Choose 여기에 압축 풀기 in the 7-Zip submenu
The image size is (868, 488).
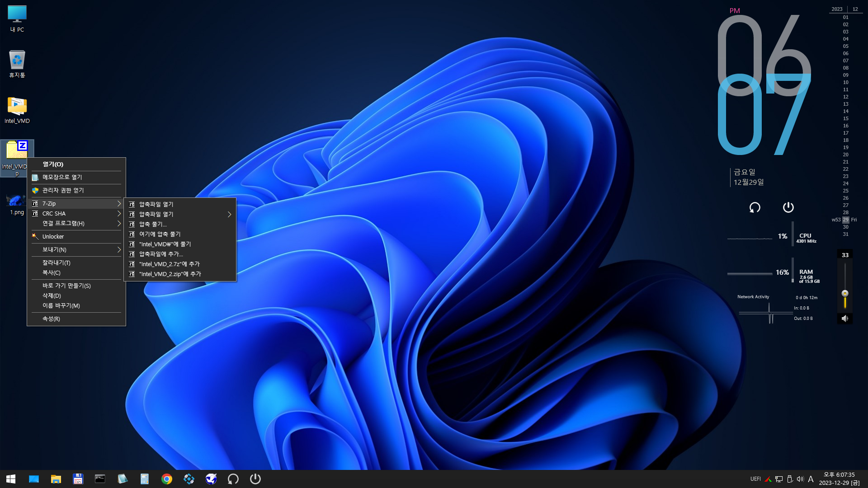pyautogui.click(x=180, y=234)
